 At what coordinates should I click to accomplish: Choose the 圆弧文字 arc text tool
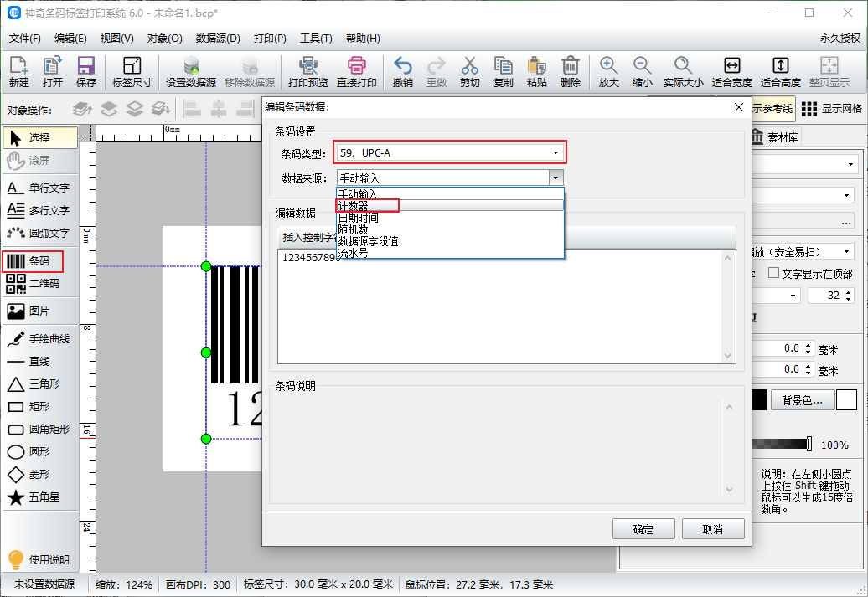point(40,234)
